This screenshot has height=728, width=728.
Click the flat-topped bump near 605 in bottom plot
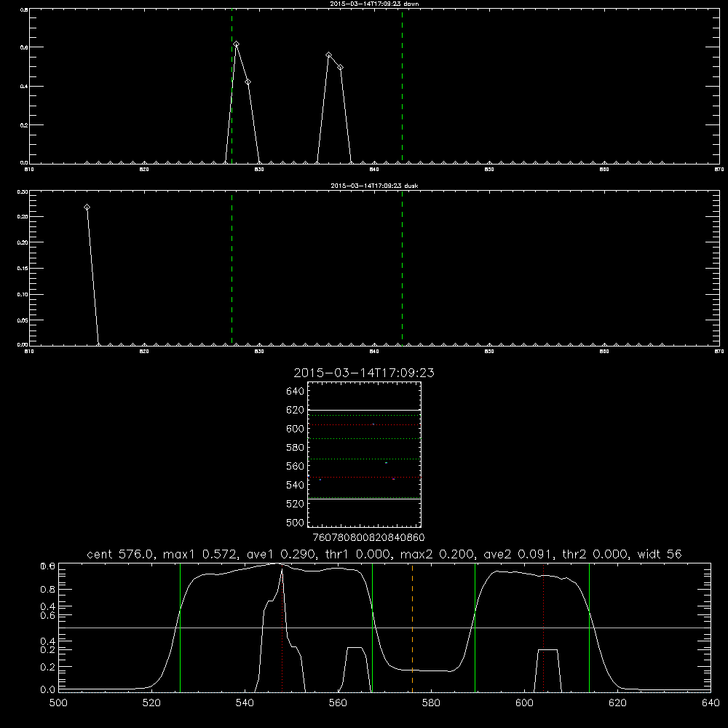pos(548,650)
